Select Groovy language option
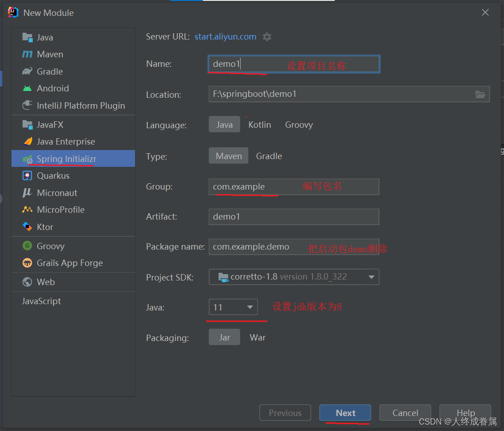This screenshot has width=504, height=431. click(x=299, y=125)
